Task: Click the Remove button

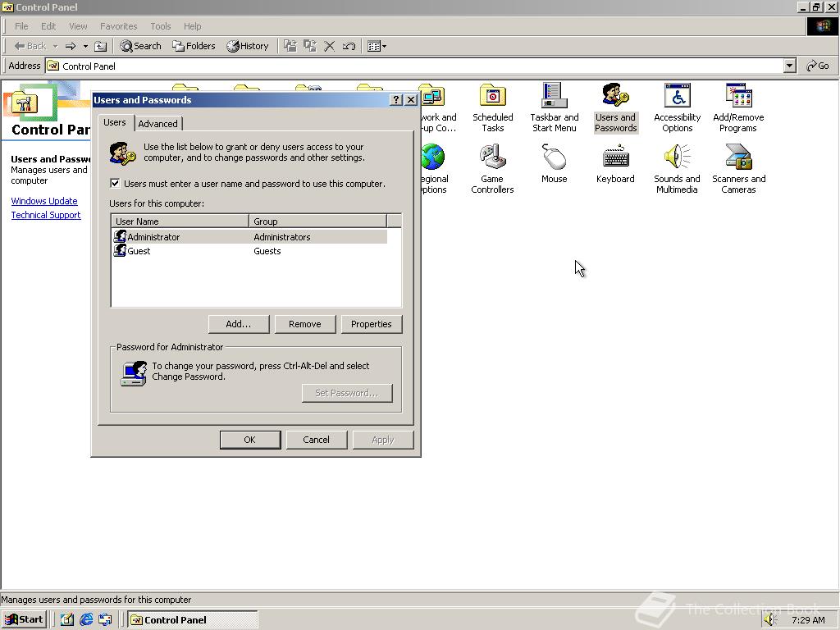Action: pos(305,324)
